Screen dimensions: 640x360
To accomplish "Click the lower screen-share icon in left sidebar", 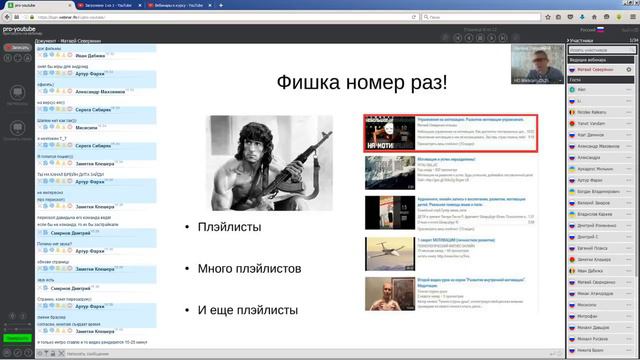I will point(18,128).
